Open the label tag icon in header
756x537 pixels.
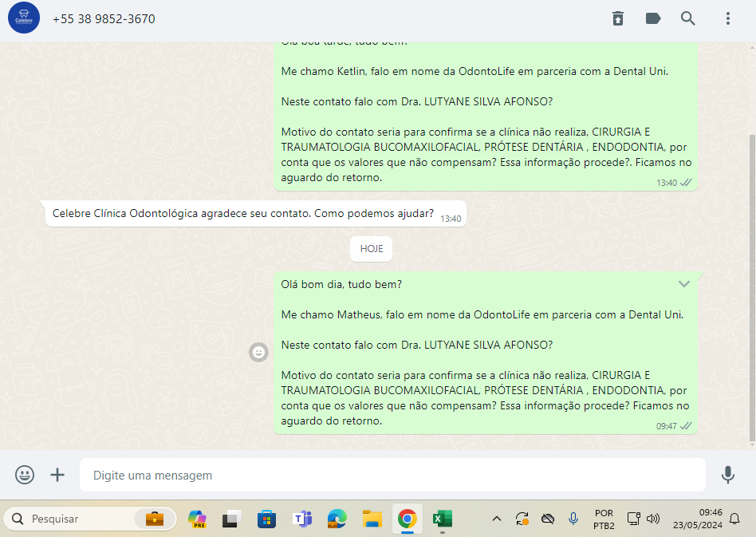(x=653, y=18)
